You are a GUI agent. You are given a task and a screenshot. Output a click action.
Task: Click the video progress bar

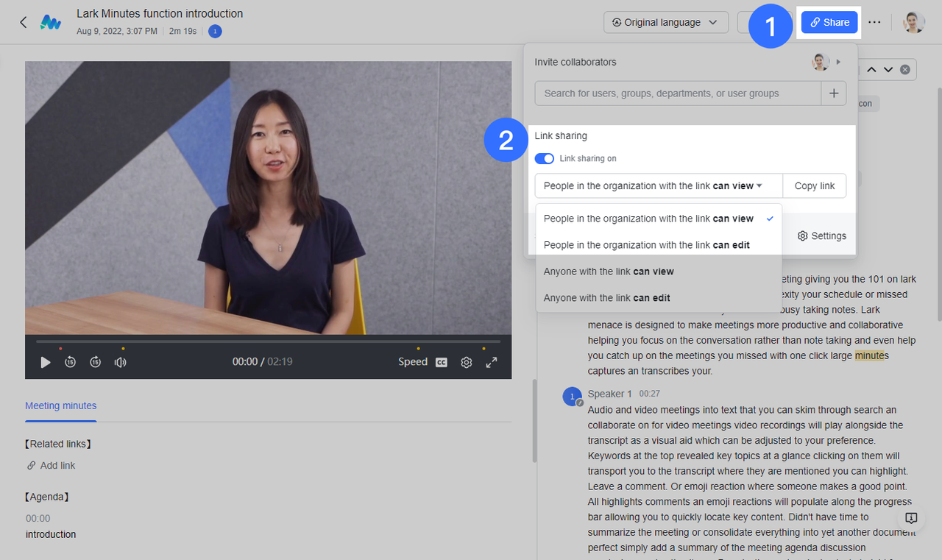tap(269, 341)
